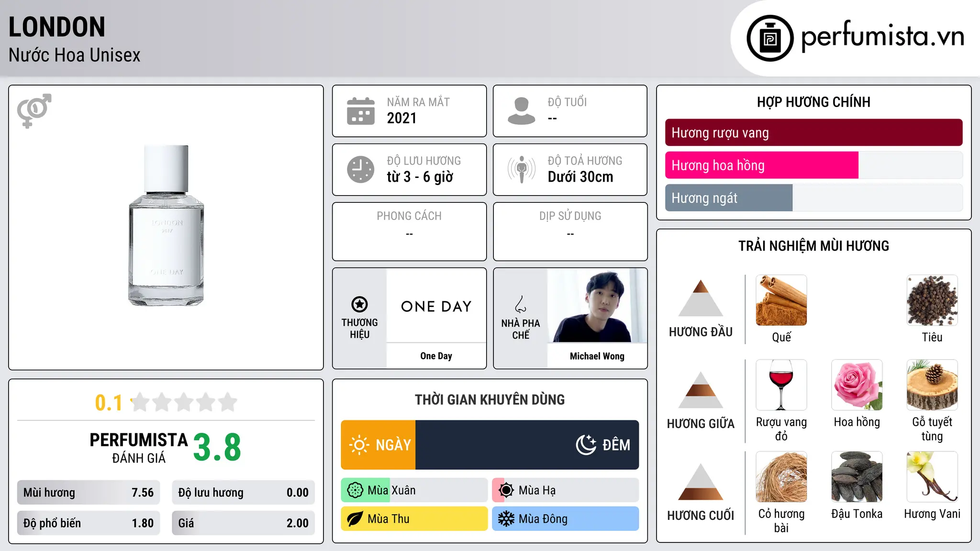Click the 'Trải nghiệm mùi hương' heading
Viewport: 980px width, 551px height.
814,246
